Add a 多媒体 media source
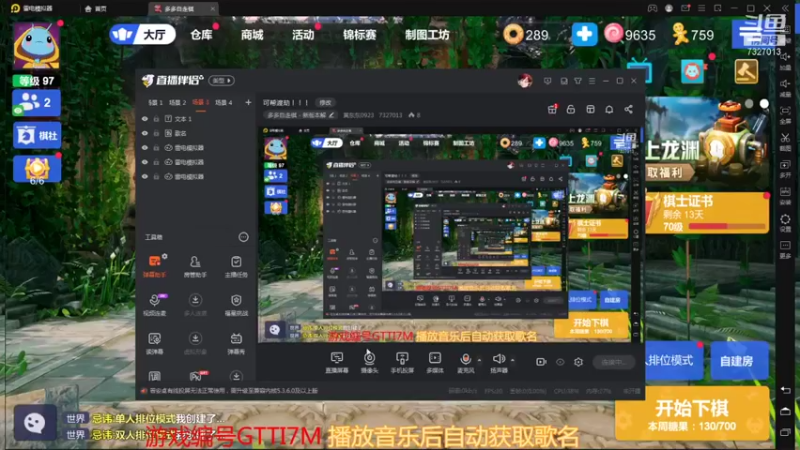Image resolution: width=800 pixels, height=450 pixels. 435,362
